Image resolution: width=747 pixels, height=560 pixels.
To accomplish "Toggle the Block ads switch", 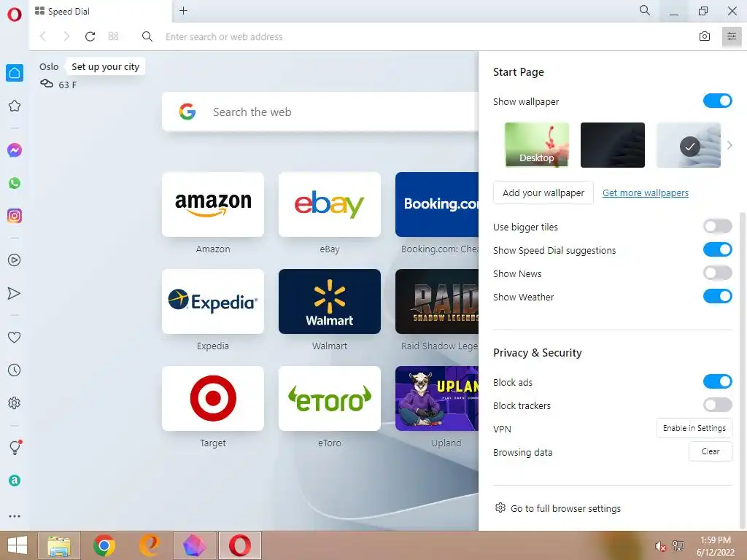I will coord(718,381).
